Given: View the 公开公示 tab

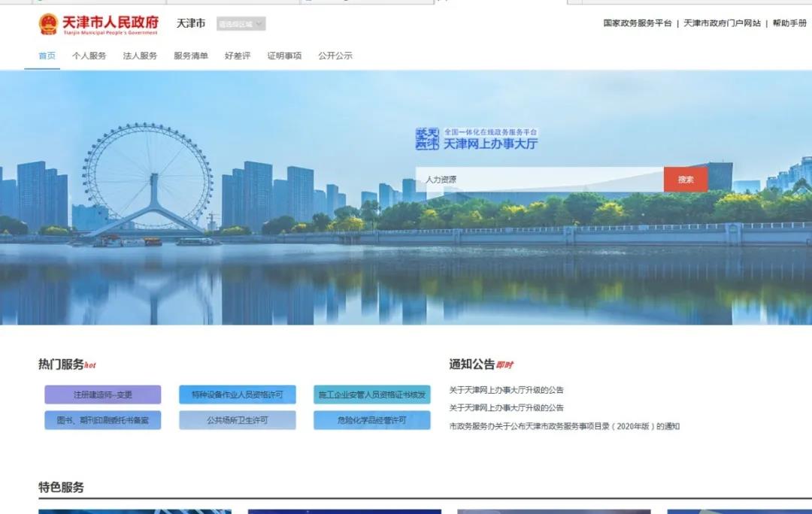Looking at the screenshot, I should (x=335, y=56).
